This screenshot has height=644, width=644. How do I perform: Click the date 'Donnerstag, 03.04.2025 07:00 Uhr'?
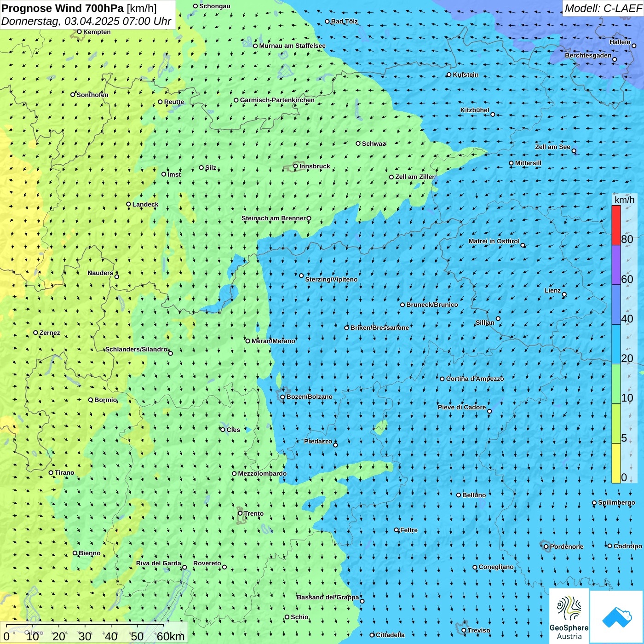(x=86, y=21)
